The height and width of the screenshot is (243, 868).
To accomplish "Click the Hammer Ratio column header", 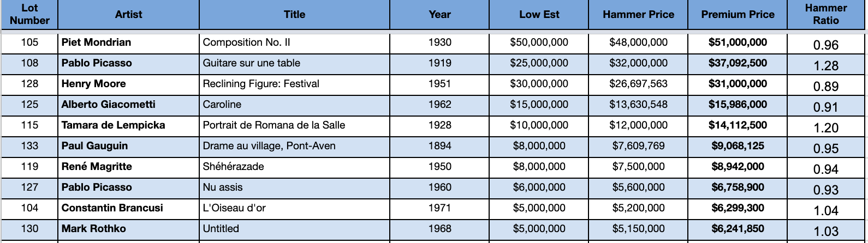I will pyautogui.click(x=826, y=15).
